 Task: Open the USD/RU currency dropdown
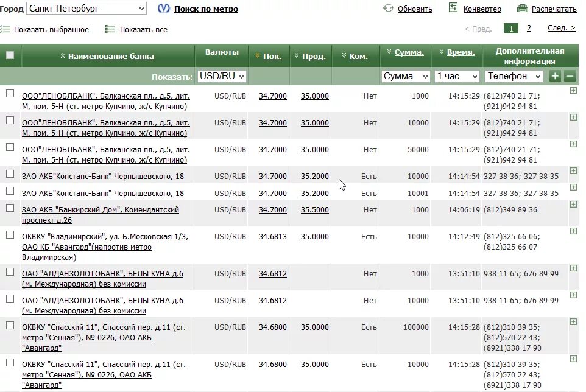click(x=222, y=76)
